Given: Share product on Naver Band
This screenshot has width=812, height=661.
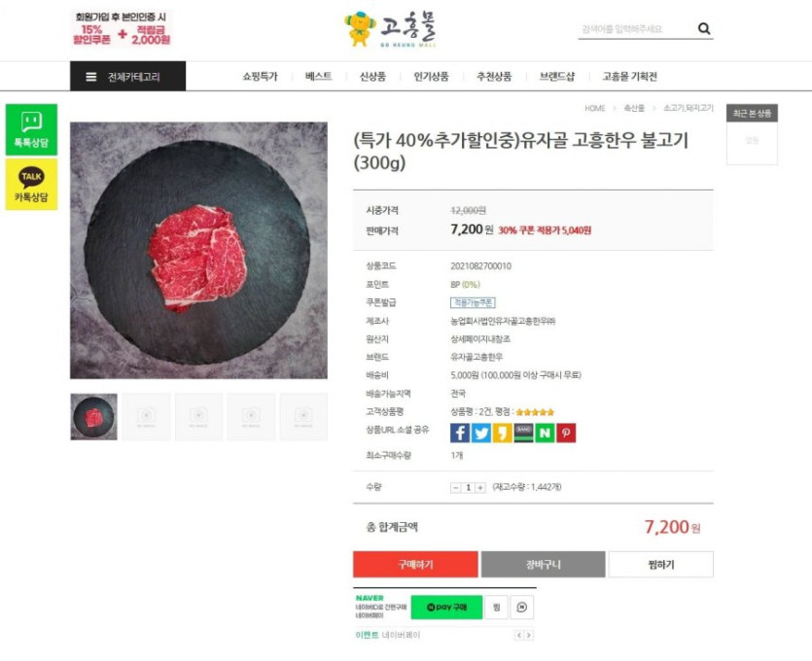Looking at the screenshot, I should click(x=523, y=433).
